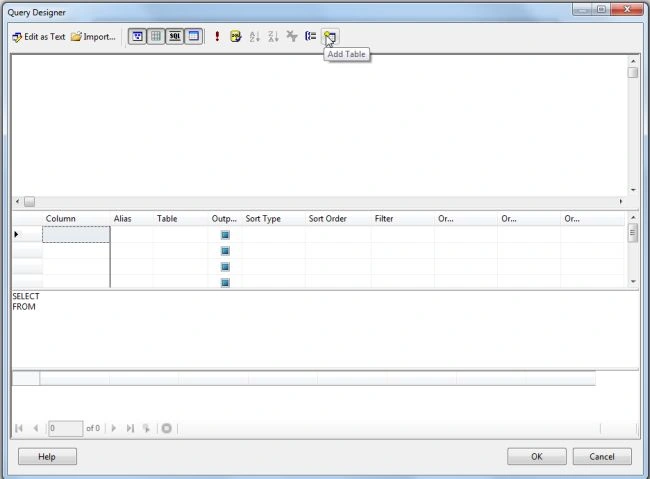Image resolution: width=650 pixels, height=479 pixels.
Task: Click the Help button
Action: click(47, 457)
